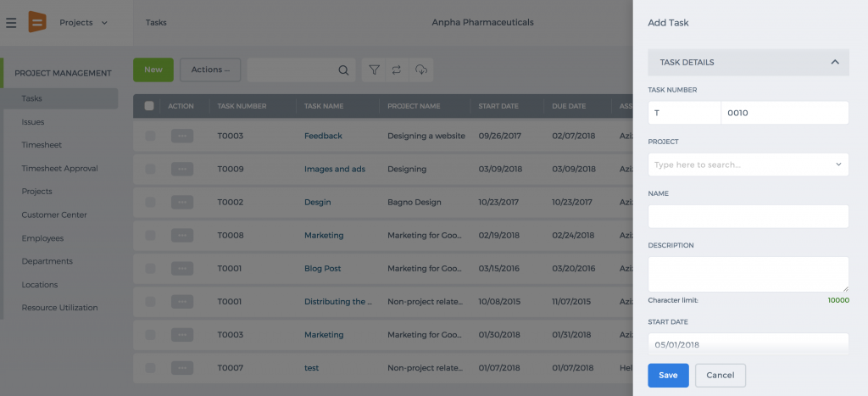868x396 pixels.
Task: Click the search magnifier icon
Action: click(343, 70)
